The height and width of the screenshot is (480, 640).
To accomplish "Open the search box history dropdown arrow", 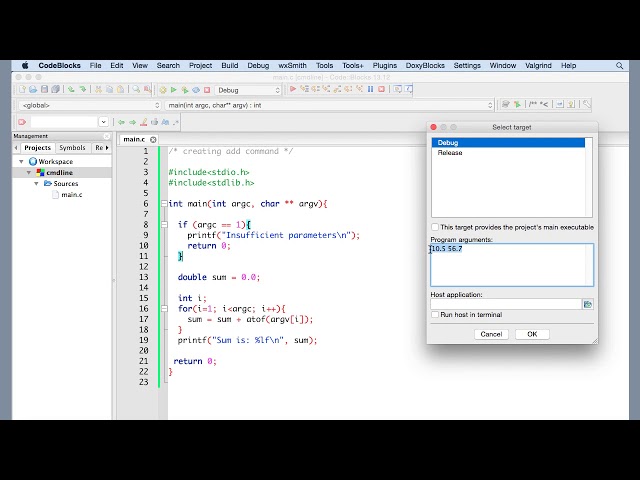I will coord(103,122).
